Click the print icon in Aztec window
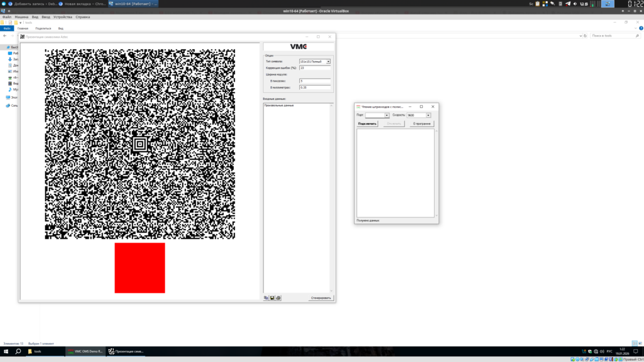This screenshot has width=644, height=362. [x=279, y=298]
